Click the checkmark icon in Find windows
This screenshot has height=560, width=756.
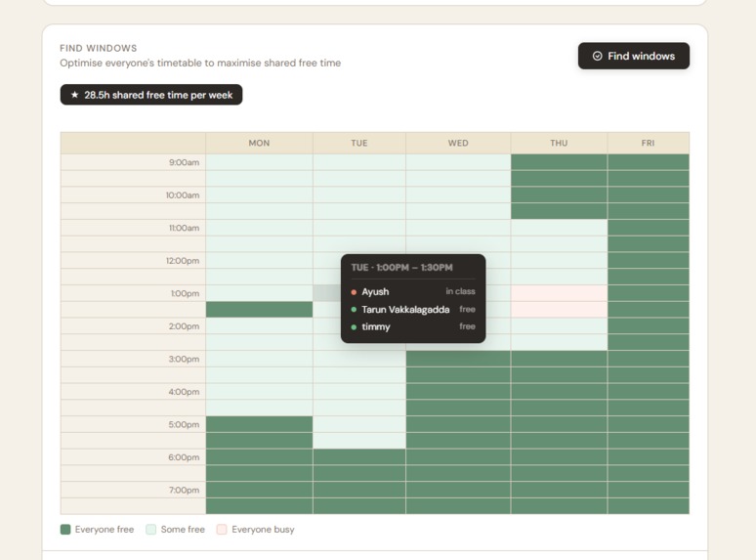tap(597, 56)
